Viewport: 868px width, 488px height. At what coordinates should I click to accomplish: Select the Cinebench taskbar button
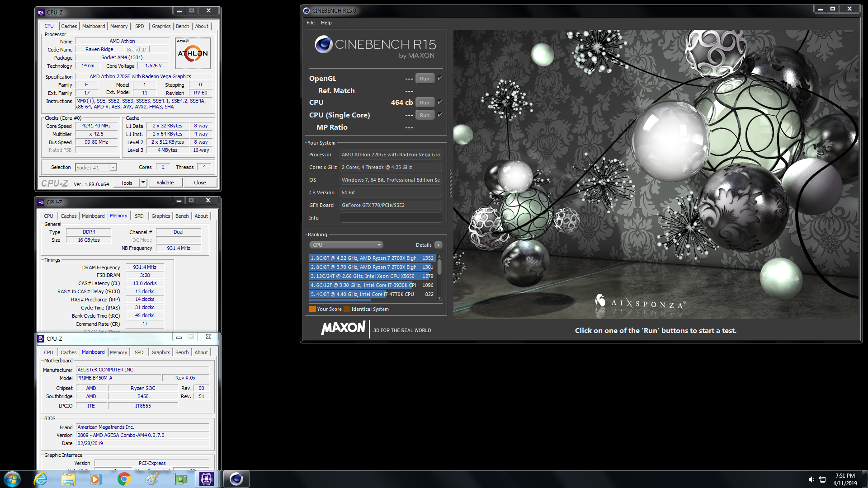click(236, 479)
